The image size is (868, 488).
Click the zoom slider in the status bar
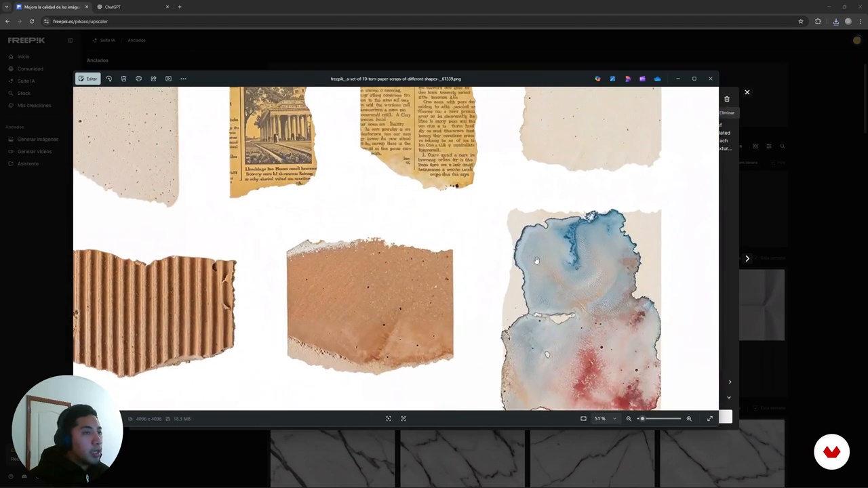660,419
